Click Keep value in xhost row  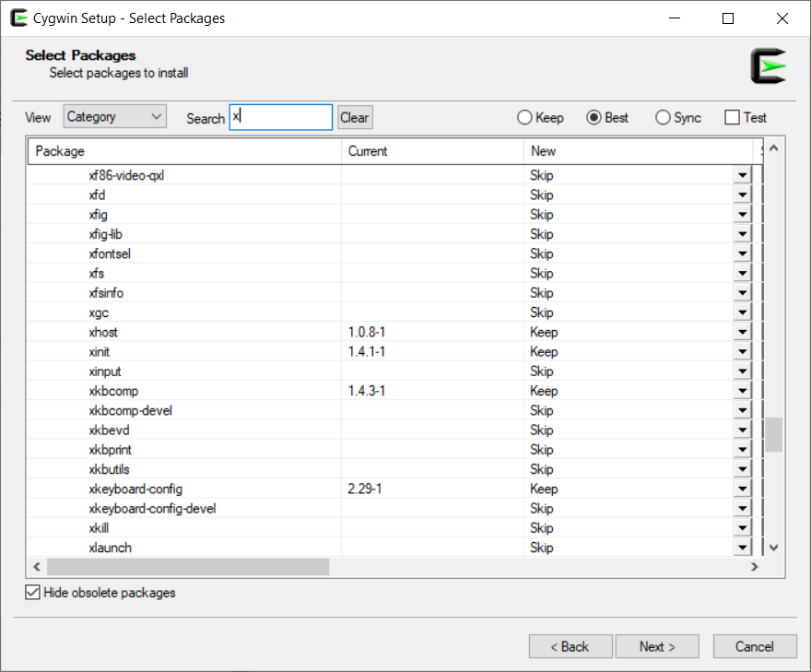click(544, 332)
